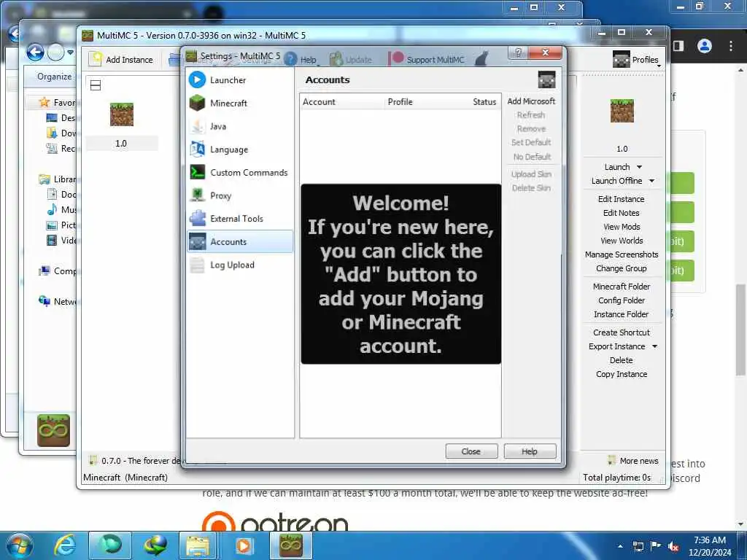The image size is (747, 560).
Task: Click the Close button in Settings dialog
Action: point(471,451)
